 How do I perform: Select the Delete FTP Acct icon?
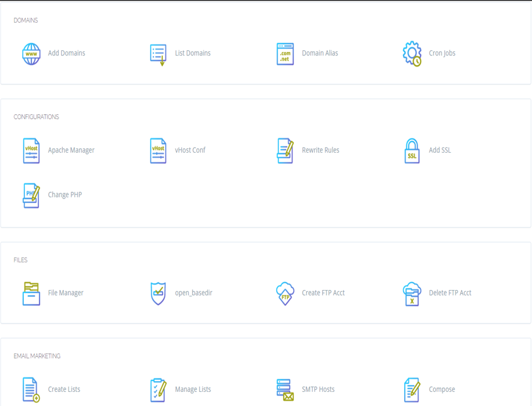(x=411, y=292)
